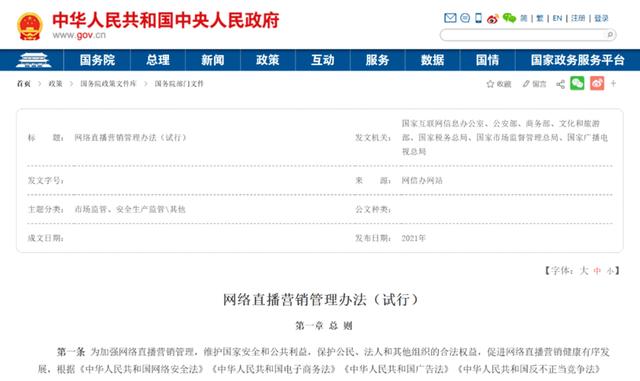
Task: Click the round chat bubble icon
Action: coord(465,18)
